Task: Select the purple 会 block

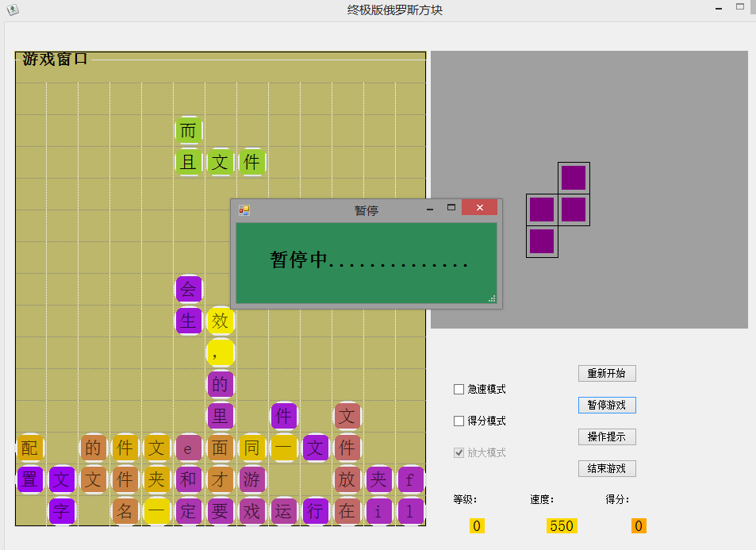Action: pos(189,290)
